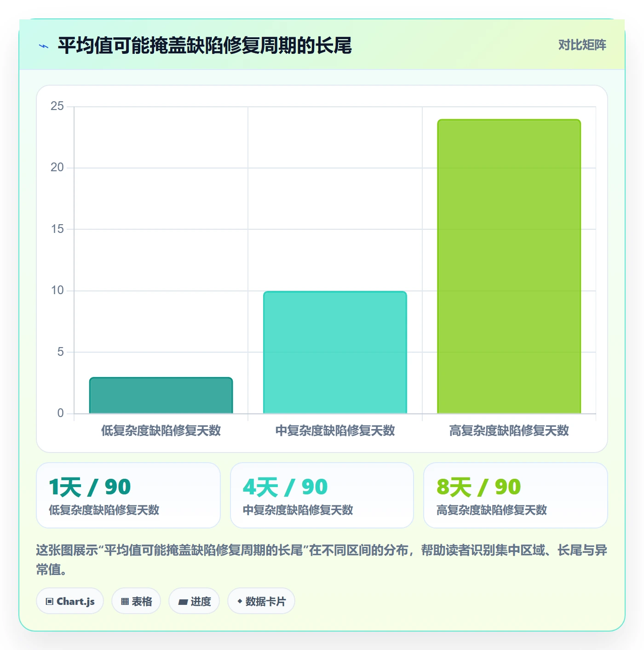Click the description paragraph starting 这张图展示

point(322,560)
